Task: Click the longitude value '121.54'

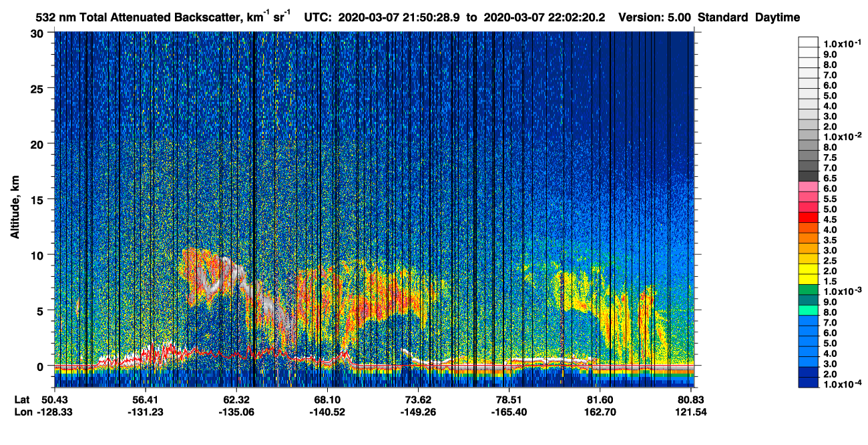Action: coord(691,412)
